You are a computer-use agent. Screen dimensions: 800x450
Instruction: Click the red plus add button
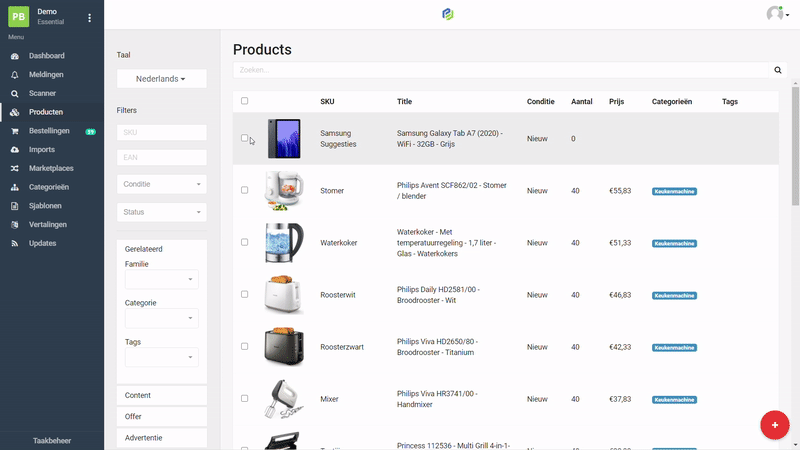(x=774, y=425)
